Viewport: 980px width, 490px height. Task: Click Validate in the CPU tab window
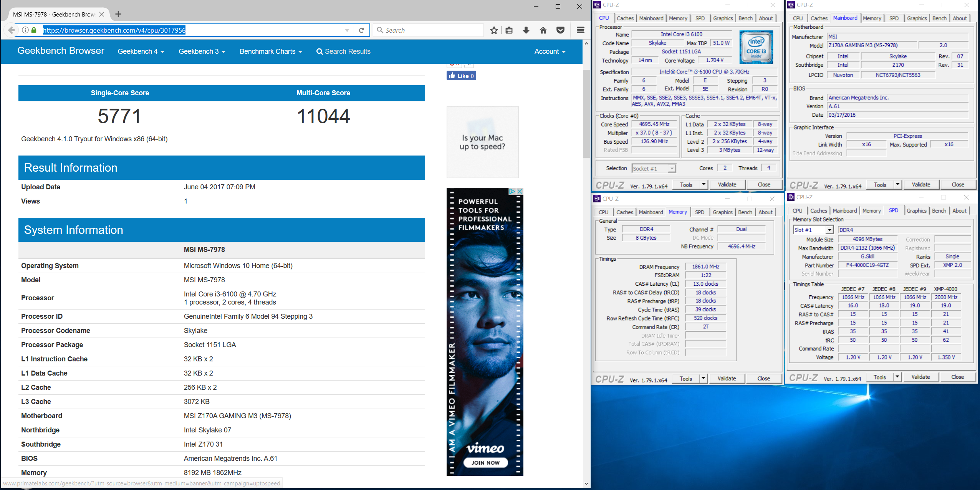click(727, 184)
